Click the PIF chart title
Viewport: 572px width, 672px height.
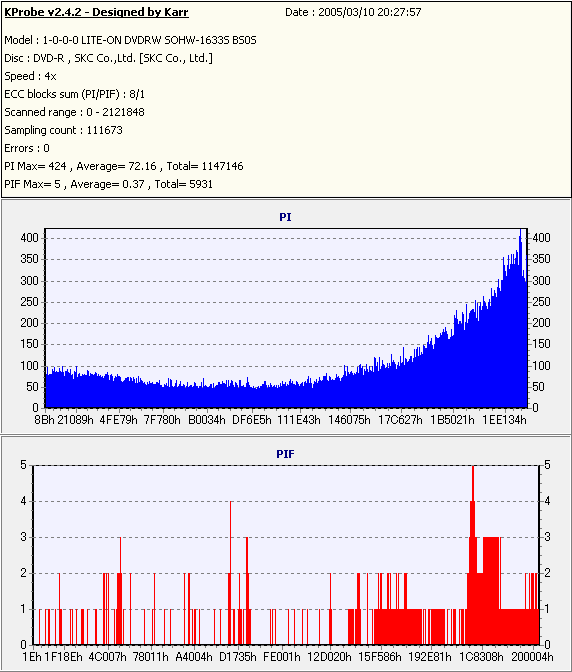285,454
